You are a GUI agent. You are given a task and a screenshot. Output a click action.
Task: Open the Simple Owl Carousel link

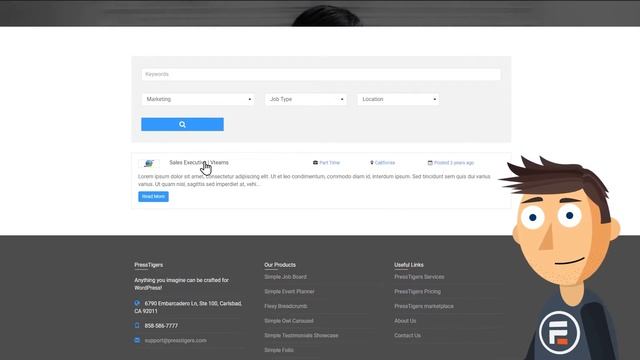point(289,321)
